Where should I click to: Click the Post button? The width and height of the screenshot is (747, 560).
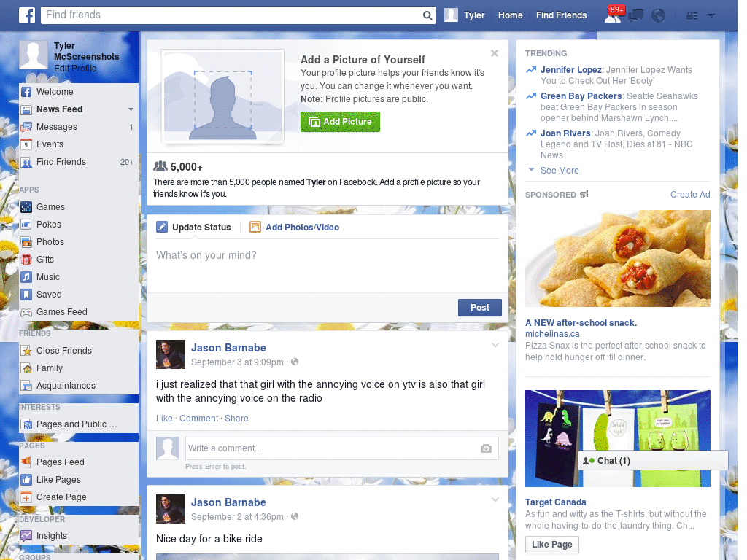pyautogui.click(x=480, y=308)
